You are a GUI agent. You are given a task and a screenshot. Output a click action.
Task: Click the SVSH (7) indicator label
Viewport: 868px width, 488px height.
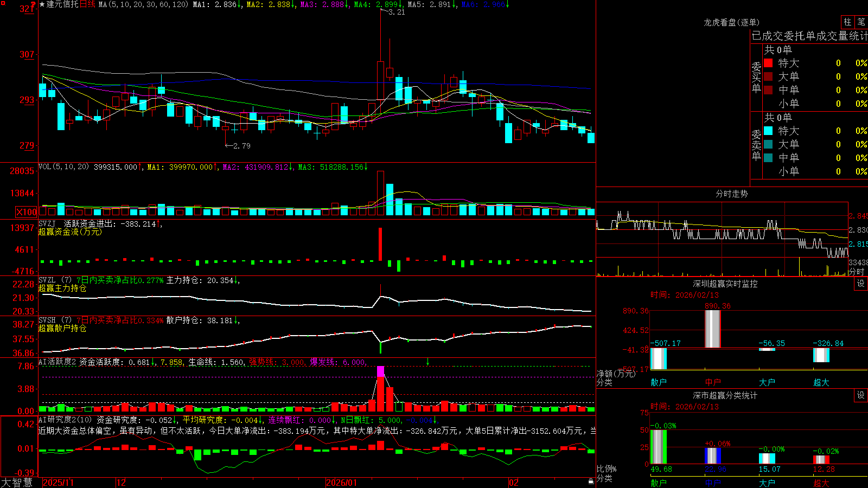click(55, 320)
